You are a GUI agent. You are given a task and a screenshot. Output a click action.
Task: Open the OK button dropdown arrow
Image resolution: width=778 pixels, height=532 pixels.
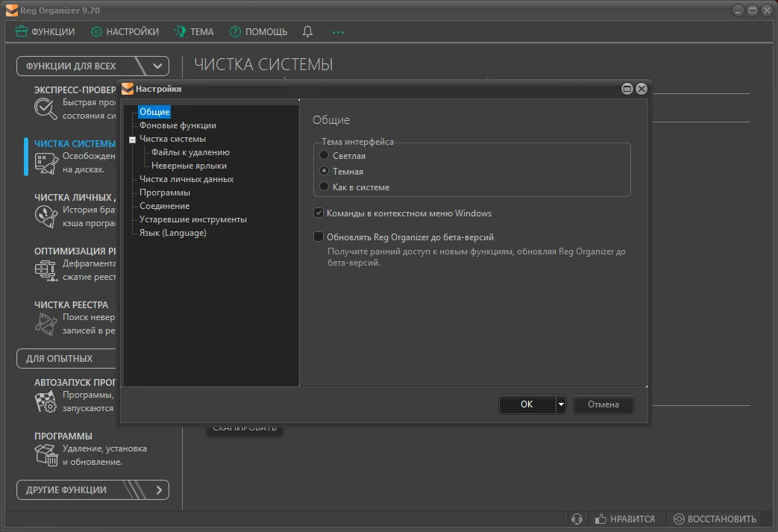[x=561, y=404]
